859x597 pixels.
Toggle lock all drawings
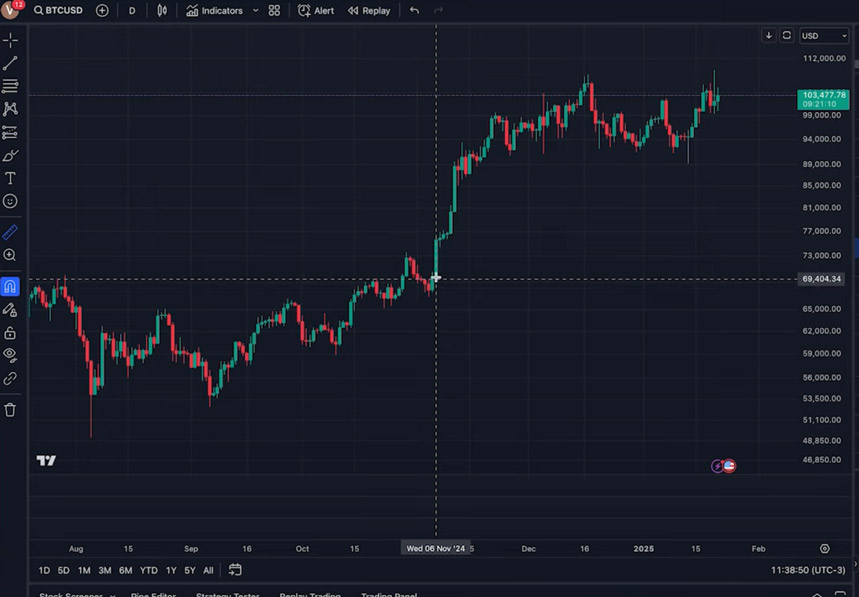click(10, 333)
